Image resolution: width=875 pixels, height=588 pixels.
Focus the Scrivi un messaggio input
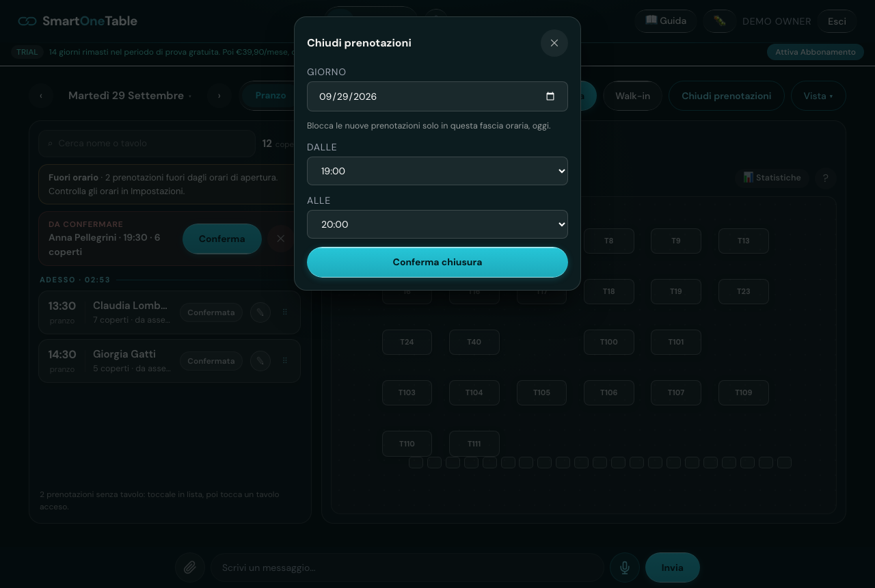click(407, 567)
